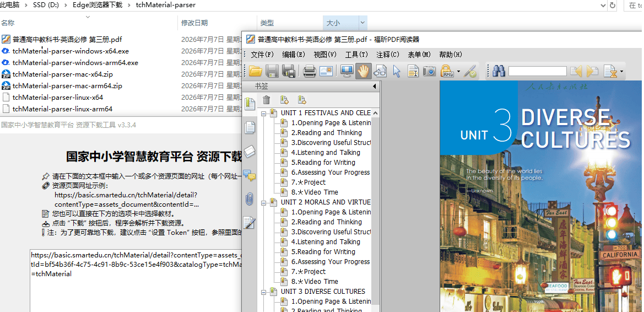Open the Signatures side panel icon

click(x=250, y=223)
